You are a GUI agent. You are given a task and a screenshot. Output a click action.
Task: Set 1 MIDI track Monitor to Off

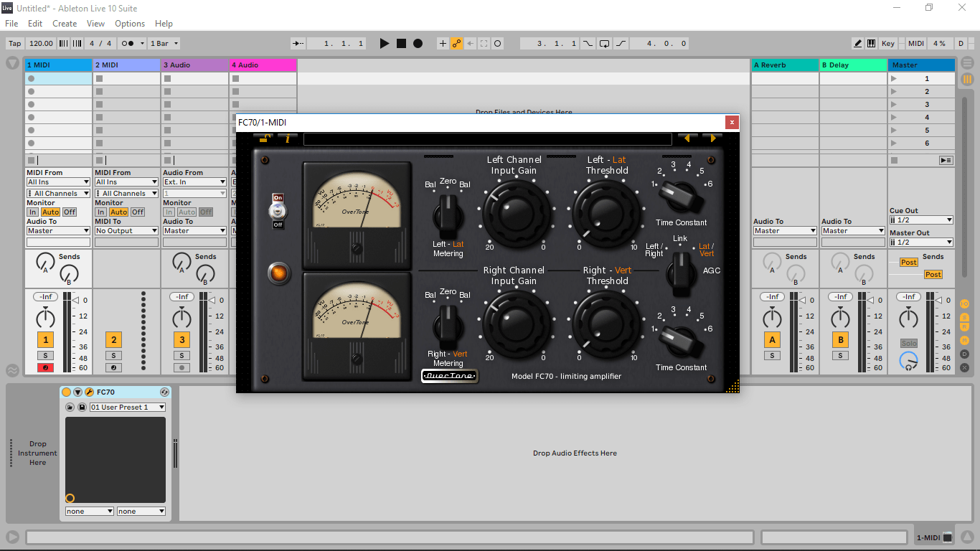69,212
